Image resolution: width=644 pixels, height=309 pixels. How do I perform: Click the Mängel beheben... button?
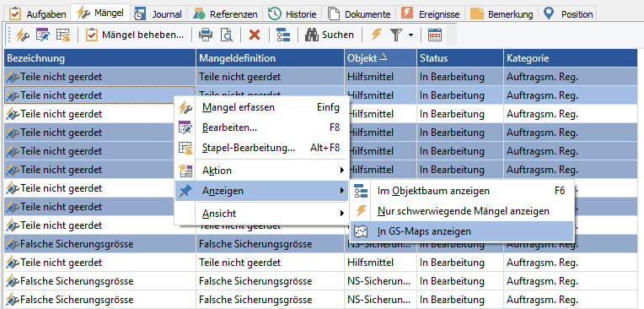coord(135,35)
